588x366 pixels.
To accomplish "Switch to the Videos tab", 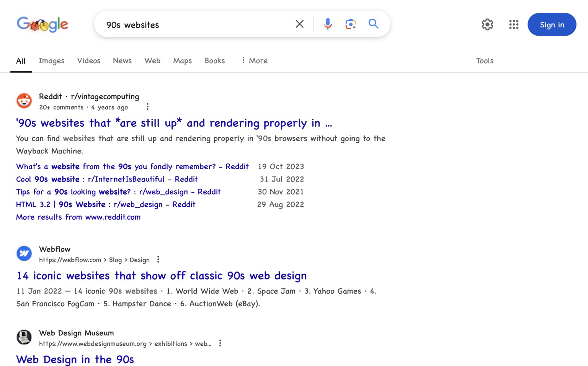I will 89,60.
